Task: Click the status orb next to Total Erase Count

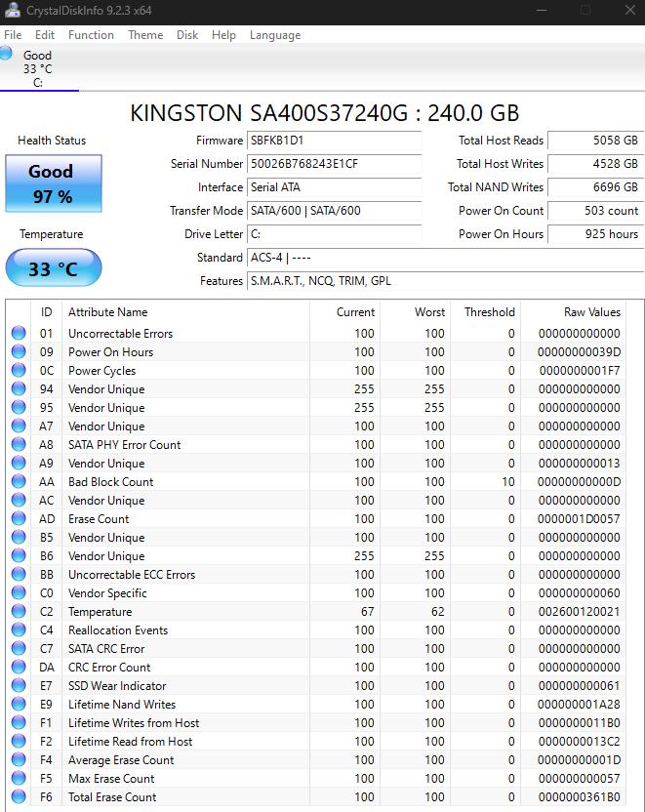Action: coord(19,797)
